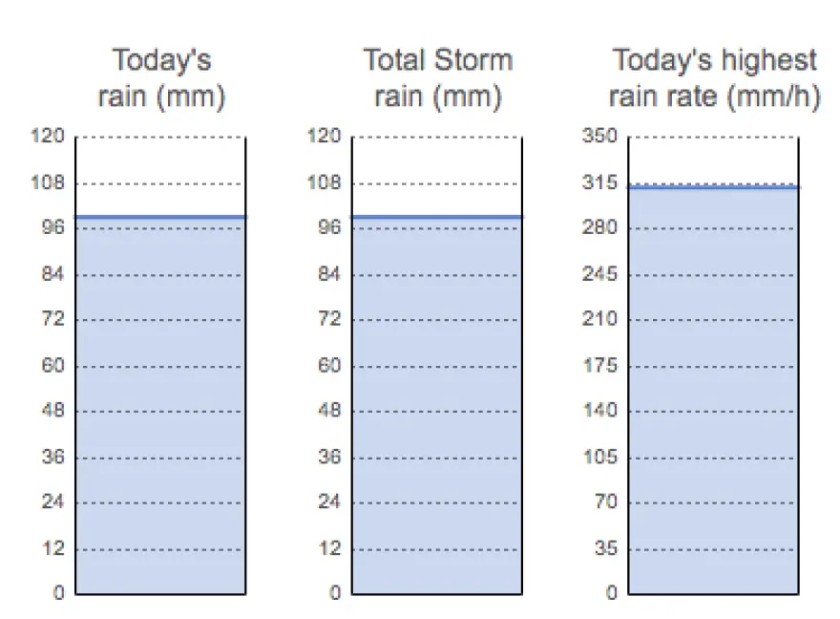Click the 120 label on Today's rain axis

[x=50, y=137]
